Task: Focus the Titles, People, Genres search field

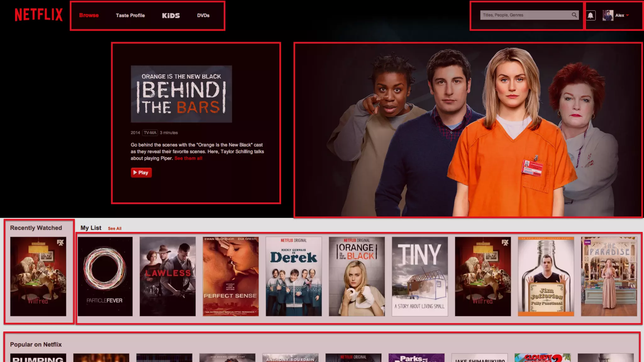Action: (525, 15)
